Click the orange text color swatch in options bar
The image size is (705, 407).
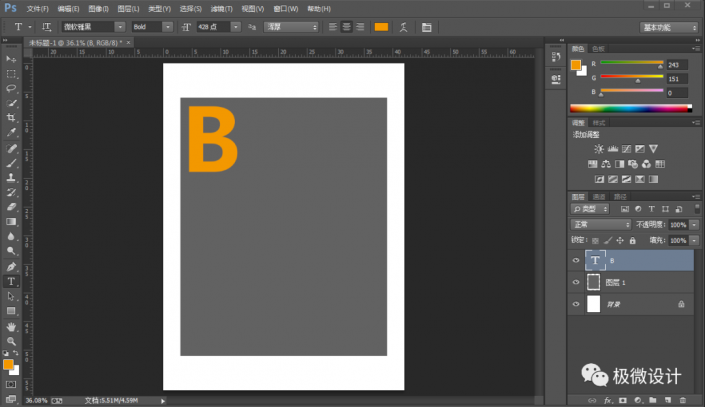point(381,27)
